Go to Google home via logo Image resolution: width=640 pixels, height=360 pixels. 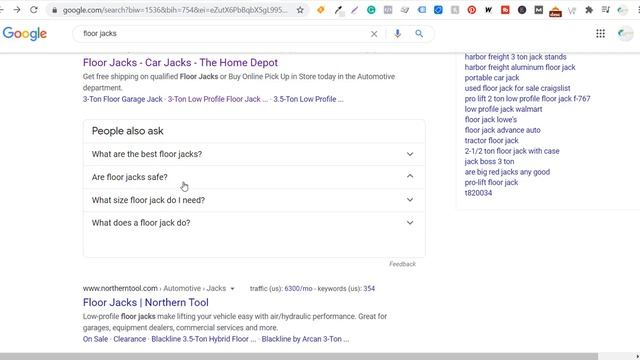click(x=25, y=34)
